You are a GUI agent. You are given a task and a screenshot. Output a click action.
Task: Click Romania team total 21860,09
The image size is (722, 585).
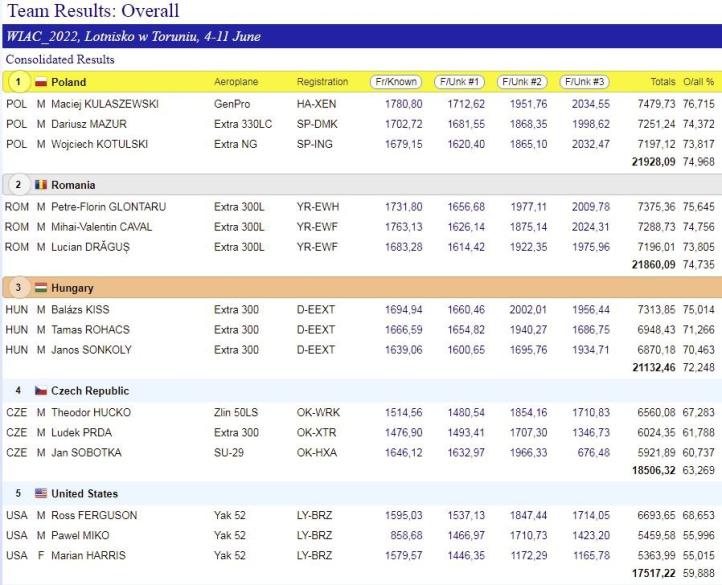pos(653,265)
